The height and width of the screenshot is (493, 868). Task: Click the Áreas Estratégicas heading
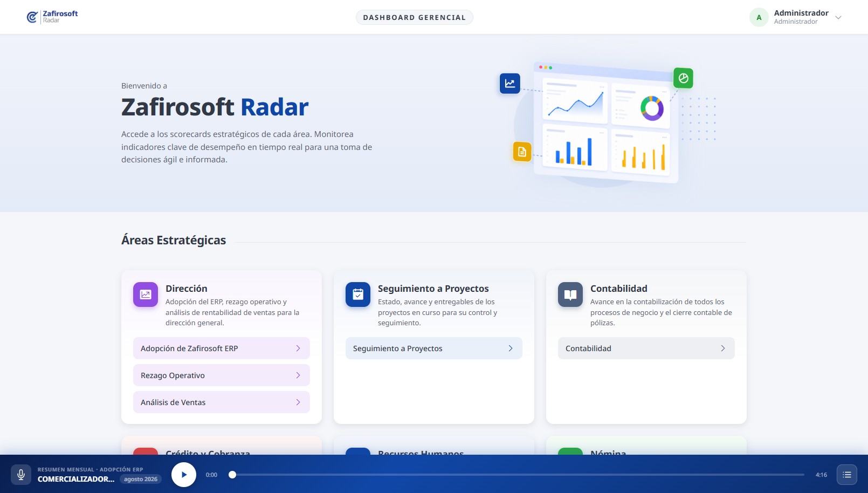point(174,240)
